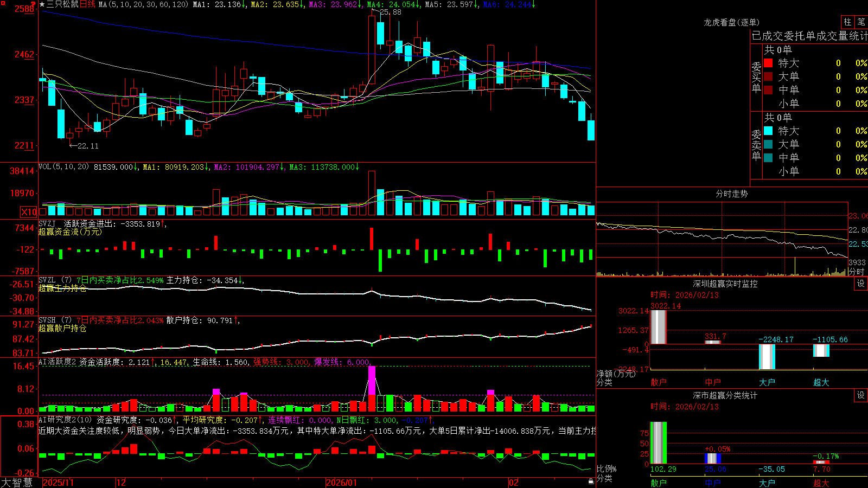
Task: Select the dark red 中单 buy-order swatch
Action: tap(768, 90)
